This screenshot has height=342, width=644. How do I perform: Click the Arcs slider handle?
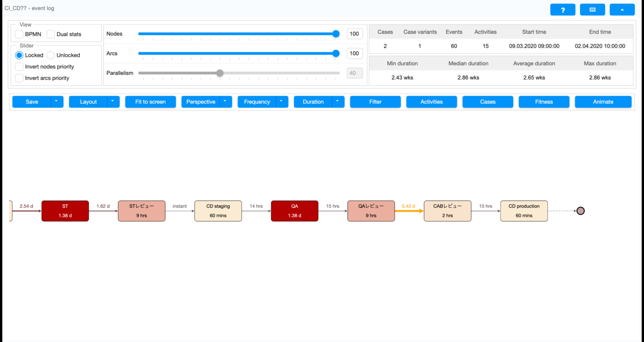(x=336, y=53)
